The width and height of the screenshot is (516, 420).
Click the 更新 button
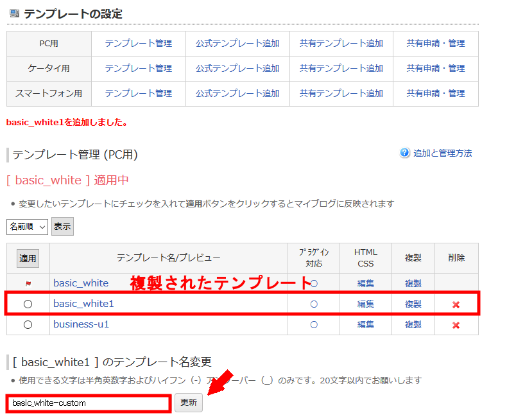tap(189, 403)
